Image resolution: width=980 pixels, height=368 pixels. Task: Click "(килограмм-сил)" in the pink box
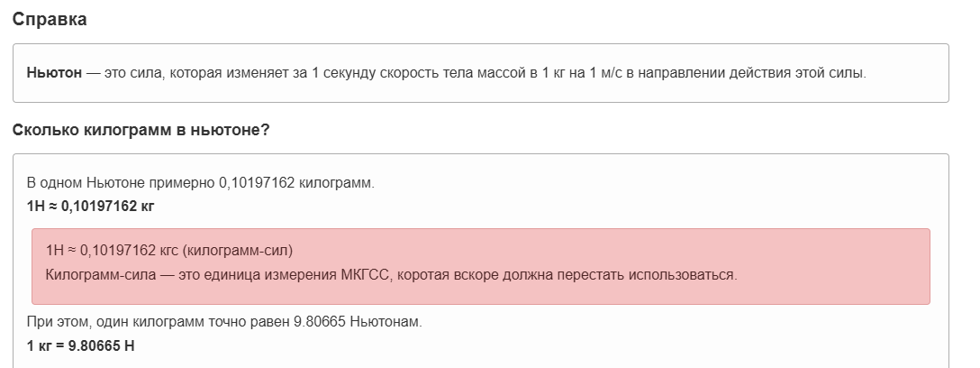coord(238,251)
